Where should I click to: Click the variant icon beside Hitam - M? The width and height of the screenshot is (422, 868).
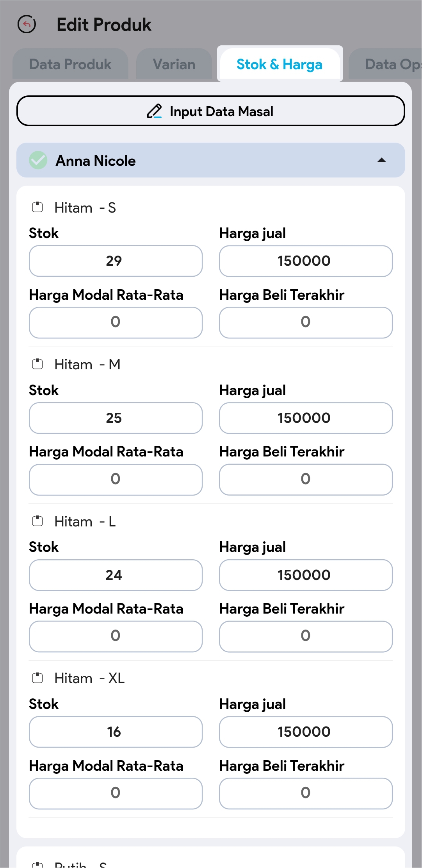point(37,364)
